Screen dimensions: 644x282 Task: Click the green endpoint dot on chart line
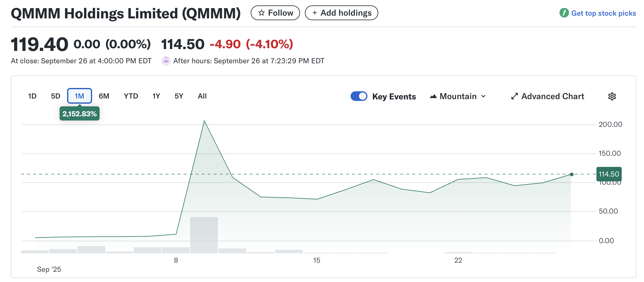pos(571,174)
